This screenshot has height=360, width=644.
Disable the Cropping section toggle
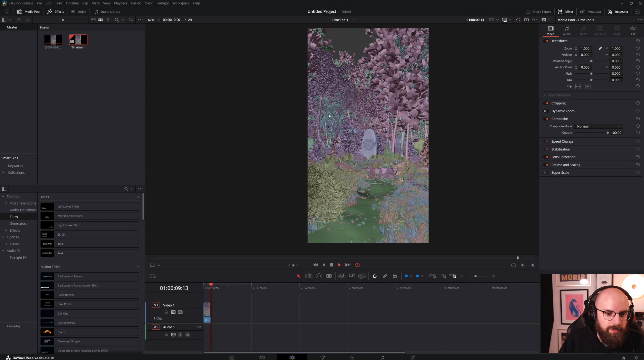[x=546, y=103]
